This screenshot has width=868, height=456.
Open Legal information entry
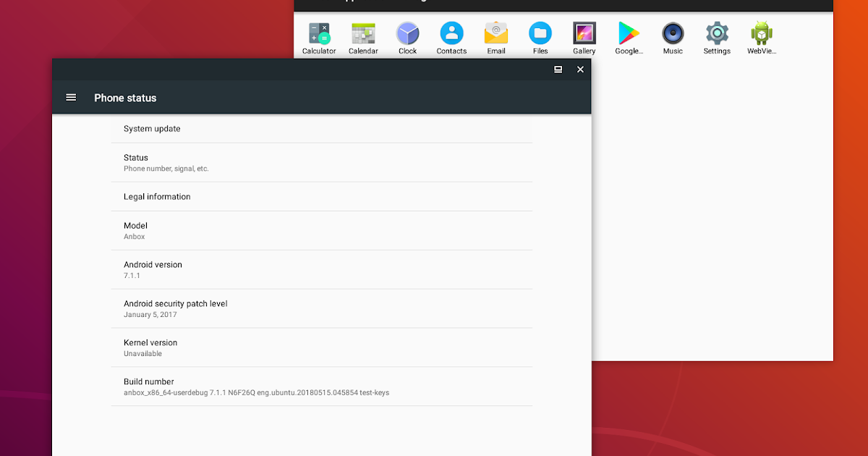322,197
